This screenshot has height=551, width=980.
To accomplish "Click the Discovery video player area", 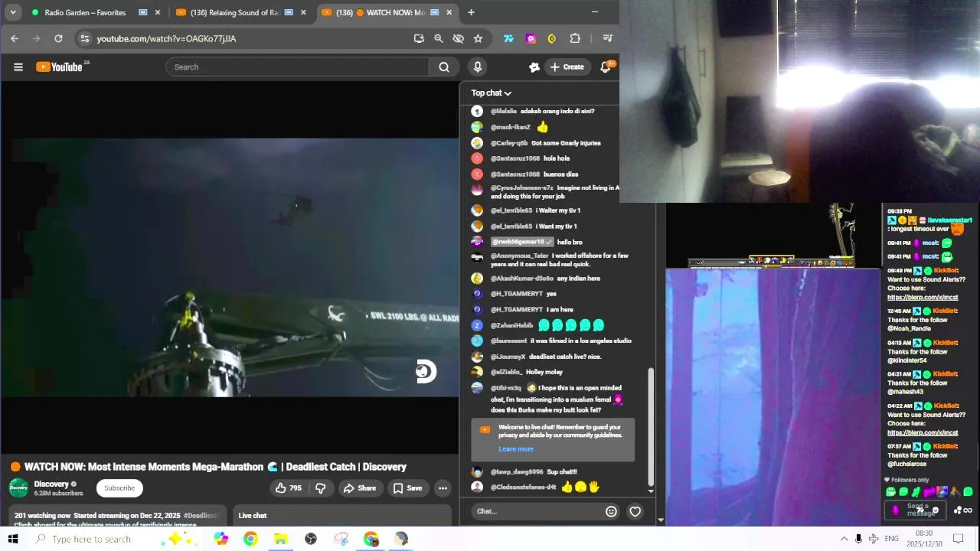I will point(230,267).
